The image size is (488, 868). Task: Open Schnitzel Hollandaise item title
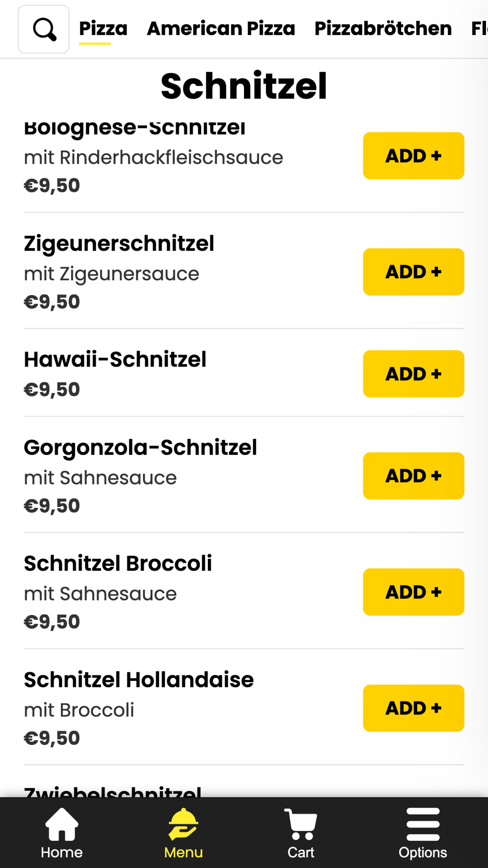[139, 680]
